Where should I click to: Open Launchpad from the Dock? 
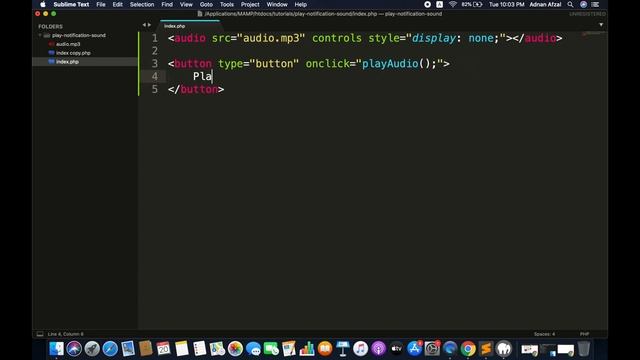(x=92, y=349)
